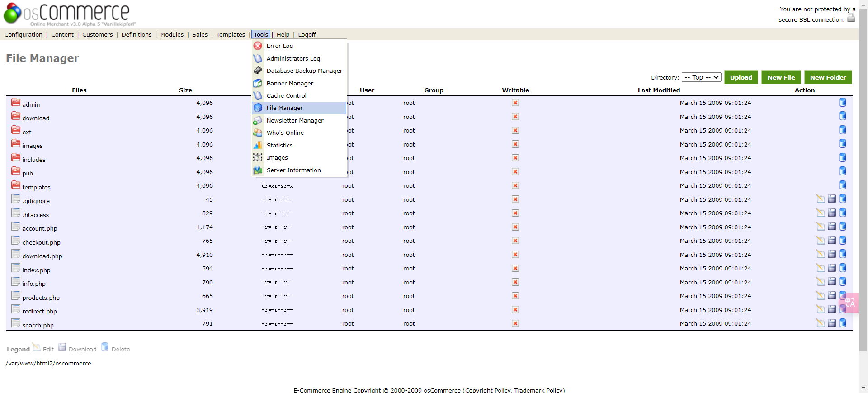Click the admin folder icon
Viewport: 868px width, 393px height.
click(16, 102)
